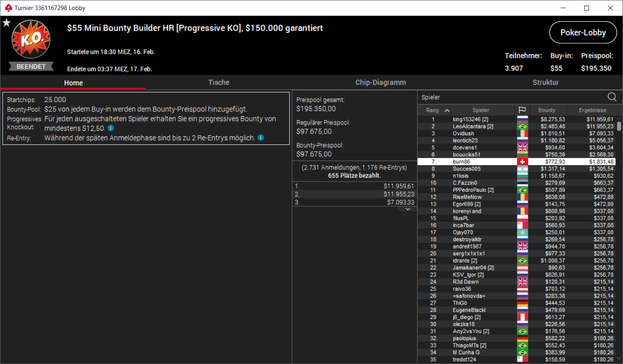Click the info icon beside Progressives Knockout

(x=111, y=128)
